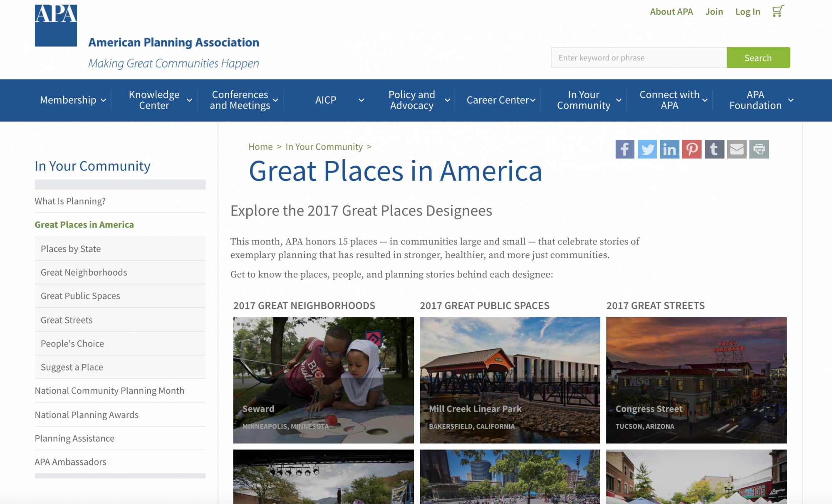
Task: Open In Your Community breadcrumb link
Action: point(324,147)
